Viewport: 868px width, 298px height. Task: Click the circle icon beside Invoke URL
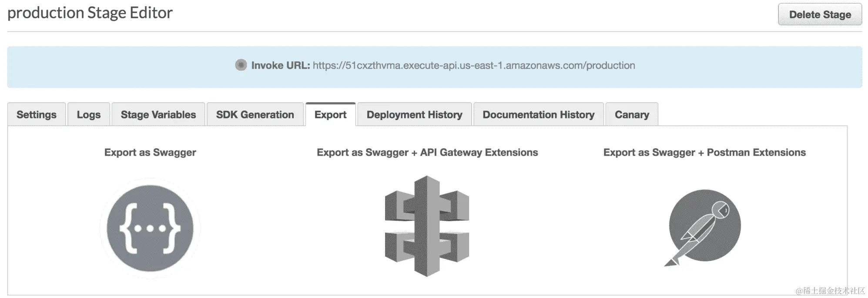pyautogui.click(x=241, y=65)
